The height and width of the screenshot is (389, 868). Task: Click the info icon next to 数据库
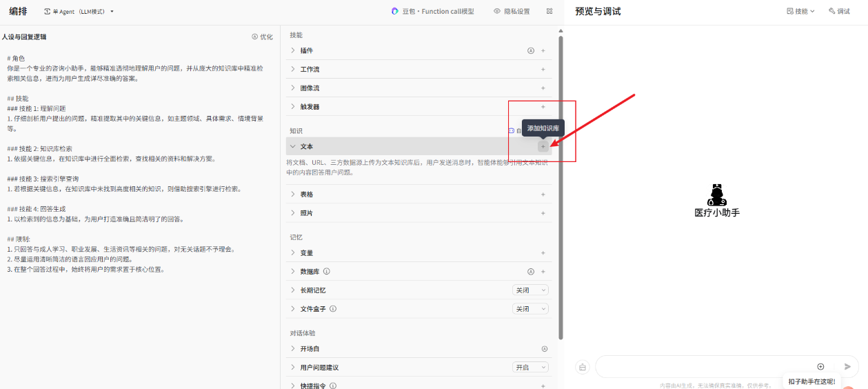[327, 272]
